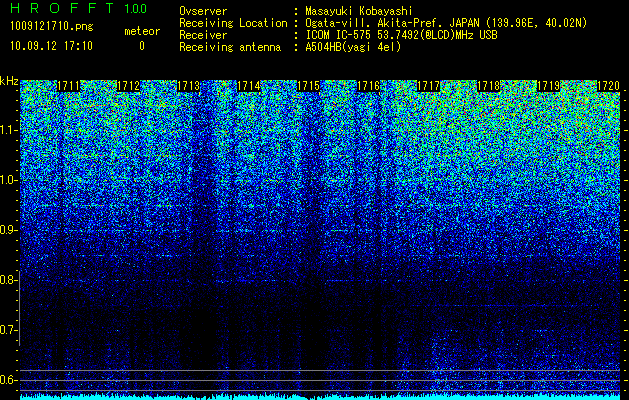
Task: Click the 1720 time marker
Action: click(x=609, y=86)
